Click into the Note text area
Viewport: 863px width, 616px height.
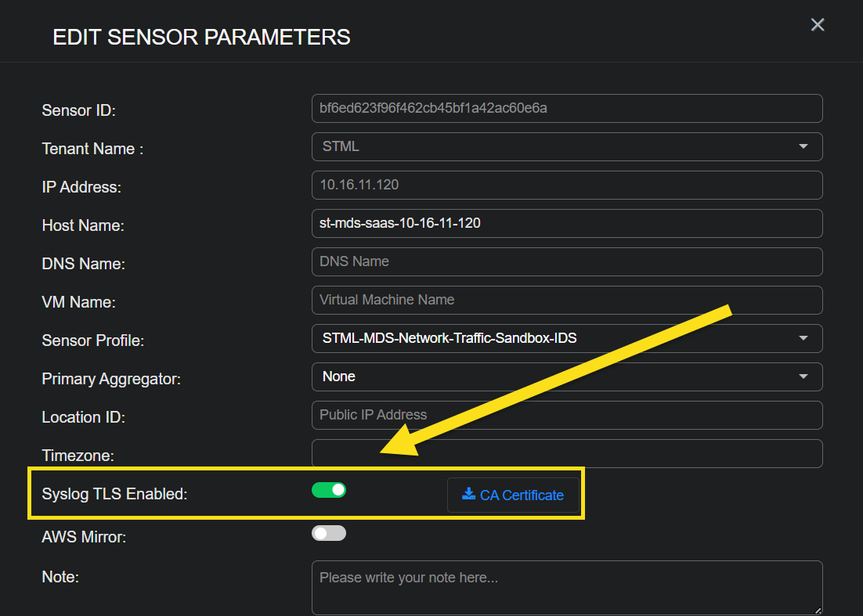566,587
